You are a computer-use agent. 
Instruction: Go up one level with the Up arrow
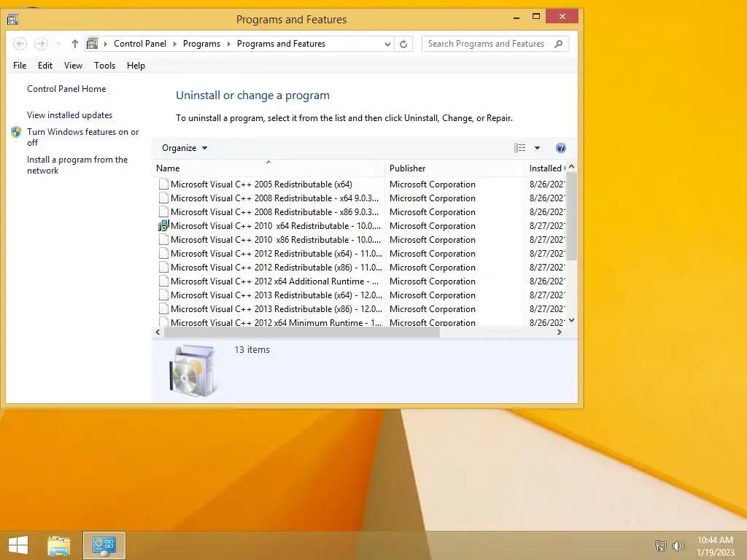tap(75, 44)
